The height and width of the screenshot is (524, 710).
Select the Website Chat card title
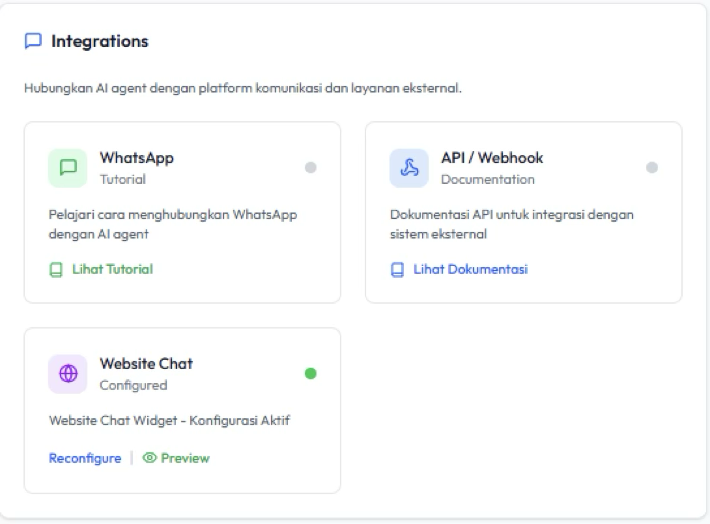[146, 364]
